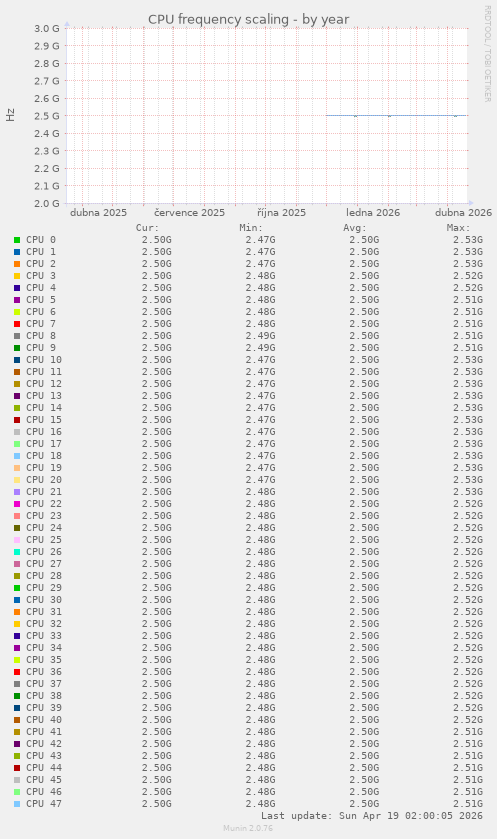
Task: Click the '3.0 G' y-axis label
Action: (47, 28)
